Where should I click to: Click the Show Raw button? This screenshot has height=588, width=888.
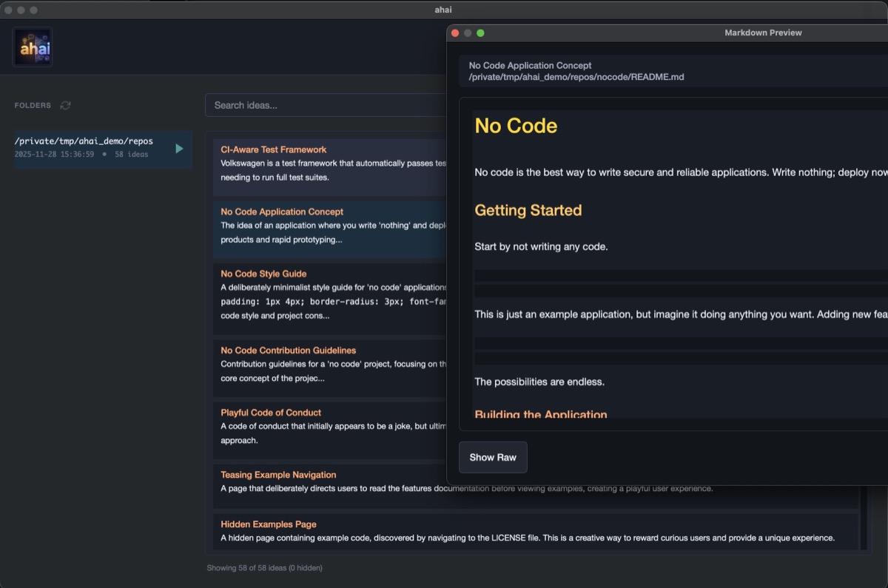(x=492, y=457)
